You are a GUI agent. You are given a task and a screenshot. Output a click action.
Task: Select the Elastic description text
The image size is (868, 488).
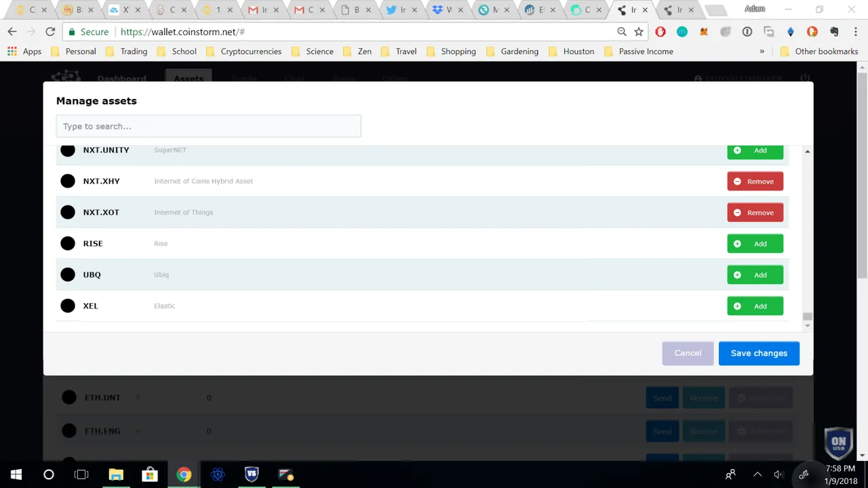[164, 306]
